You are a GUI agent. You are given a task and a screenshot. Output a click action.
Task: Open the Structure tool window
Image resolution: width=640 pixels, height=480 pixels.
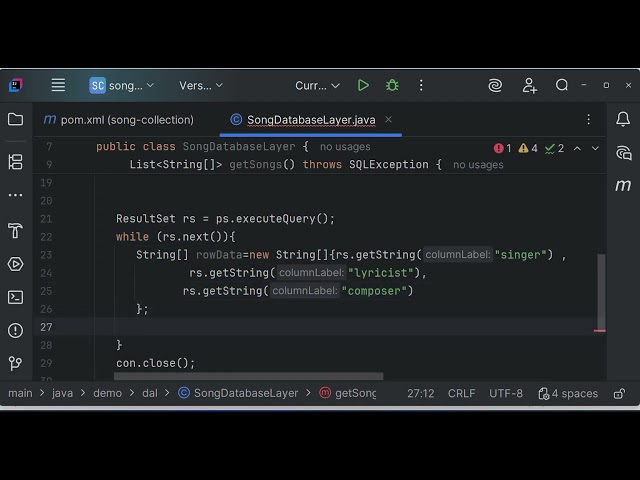click(15, 161)
